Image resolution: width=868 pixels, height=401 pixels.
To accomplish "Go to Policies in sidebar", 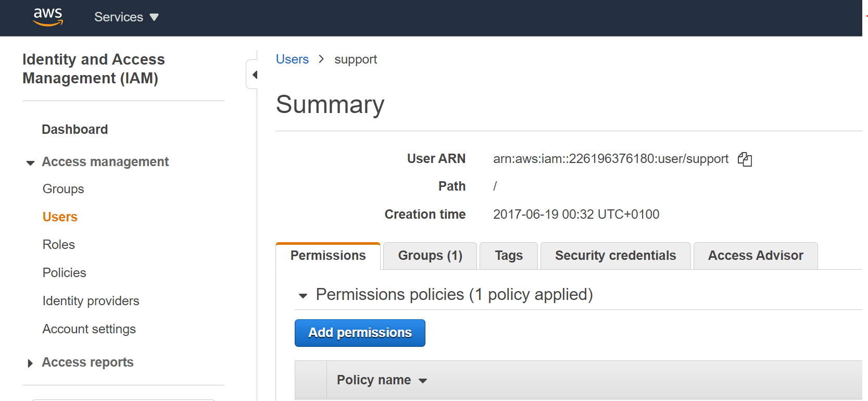I will pos(64,273).
